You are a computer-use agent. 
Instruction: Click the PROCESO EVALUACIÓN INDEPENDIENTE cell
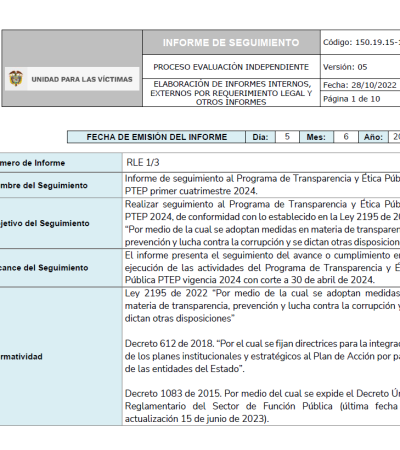coord(231,67)
